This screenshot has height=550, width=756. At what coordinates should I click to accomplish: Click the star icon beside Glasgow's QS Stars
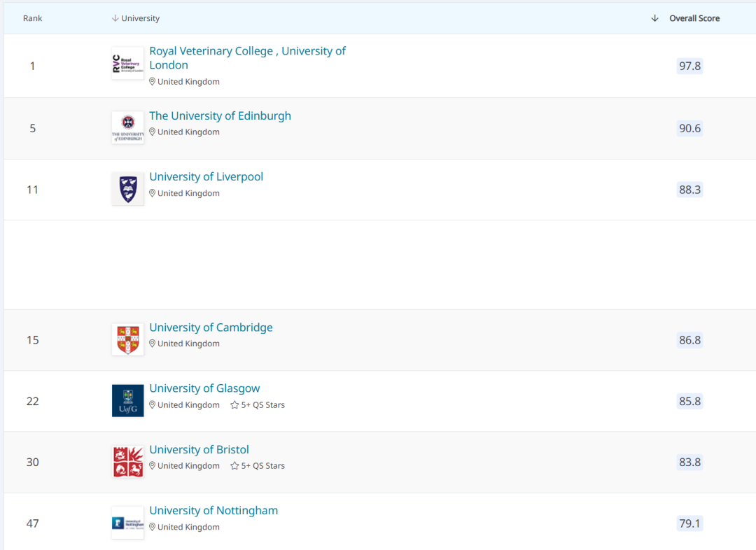234,405
